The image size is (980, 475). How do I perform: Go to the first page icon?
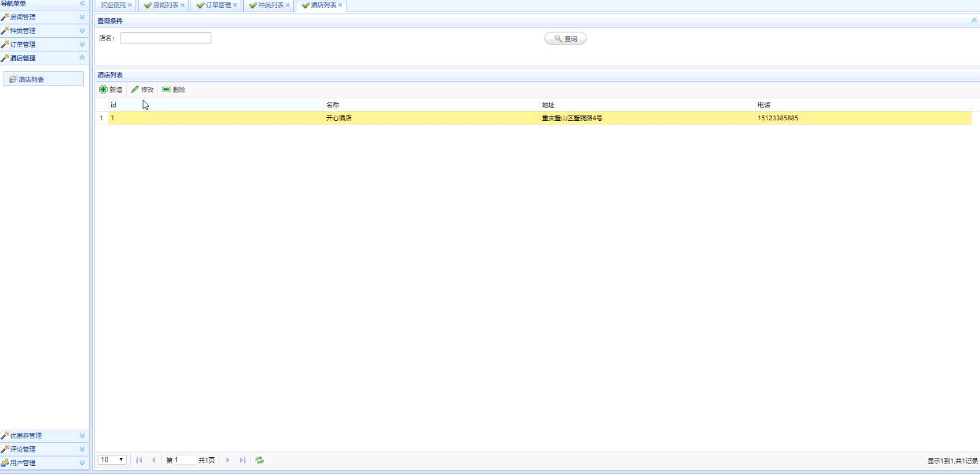click(x=139, y=460)
